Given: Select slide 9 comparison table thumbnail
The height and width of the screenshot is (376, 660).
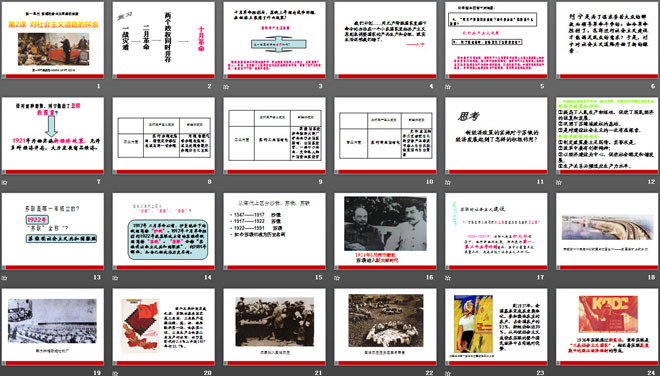Looking at the screenshot, I should click(274, 136).
